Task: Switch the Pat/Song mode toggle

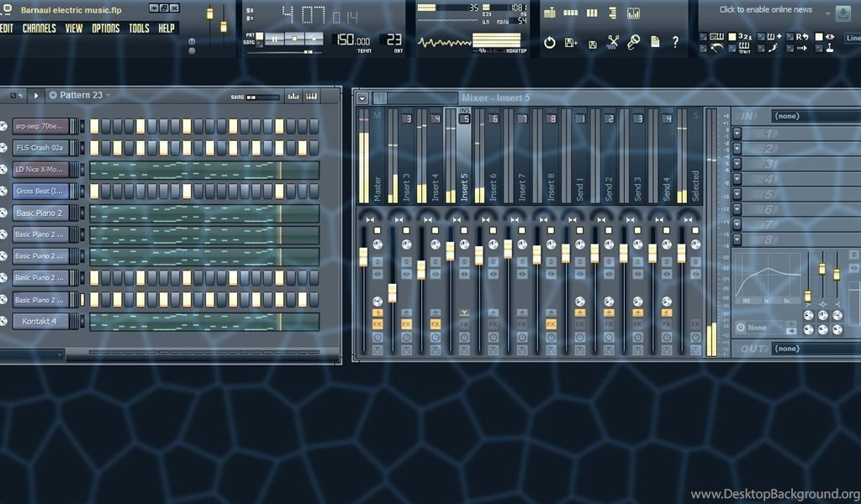Action: point(259,39)
